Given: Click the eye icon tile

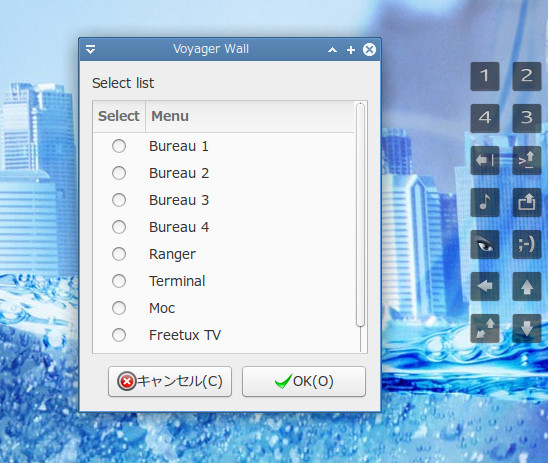Looking at the screenshot, I should tap(485, 244).
